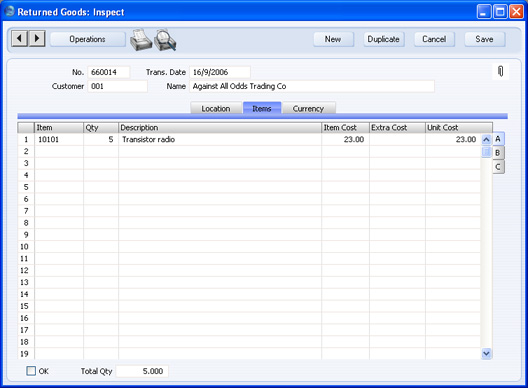Click the Name field with Against All Odds
The height and width of the screenshot is (388, 528).
click(x=312, y=86)
